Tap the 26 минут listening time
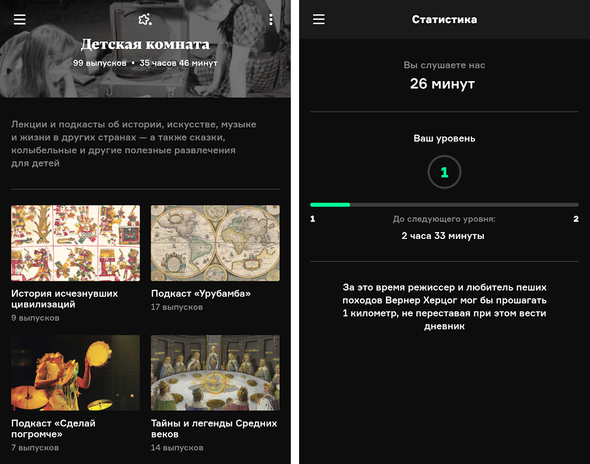Screen dimensions: 590x464 (442, 84)
